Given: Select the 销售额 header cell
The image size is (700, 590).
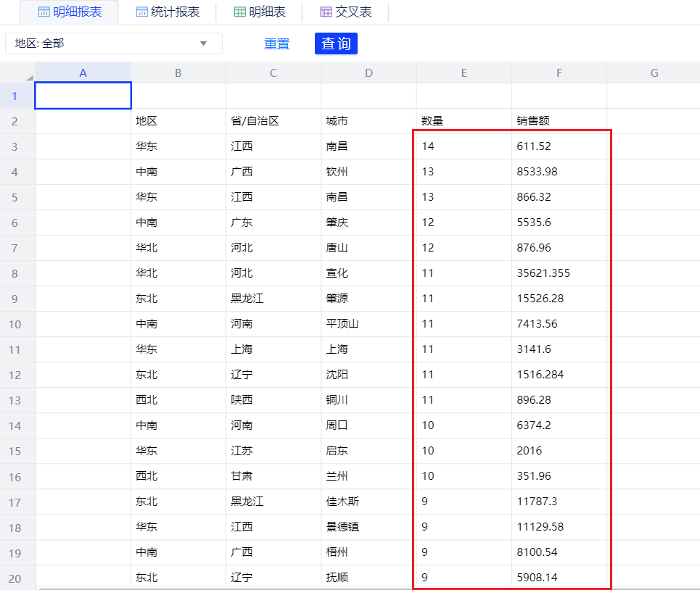Looking at the screenshot, I should coord(559,121).
